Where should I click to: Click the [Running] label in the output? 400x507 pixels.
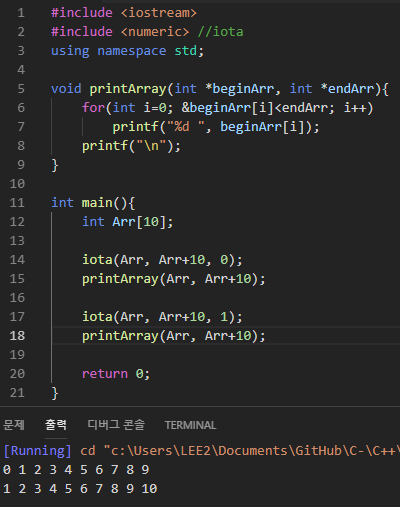click(37, 451)
